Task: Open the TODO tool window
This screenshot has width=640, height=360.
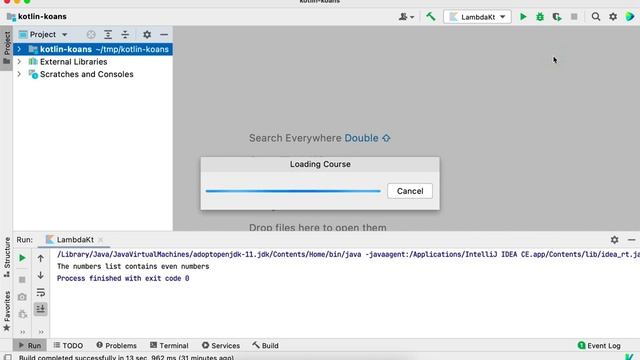Action: pyautogui.click(x=68, y=345)
